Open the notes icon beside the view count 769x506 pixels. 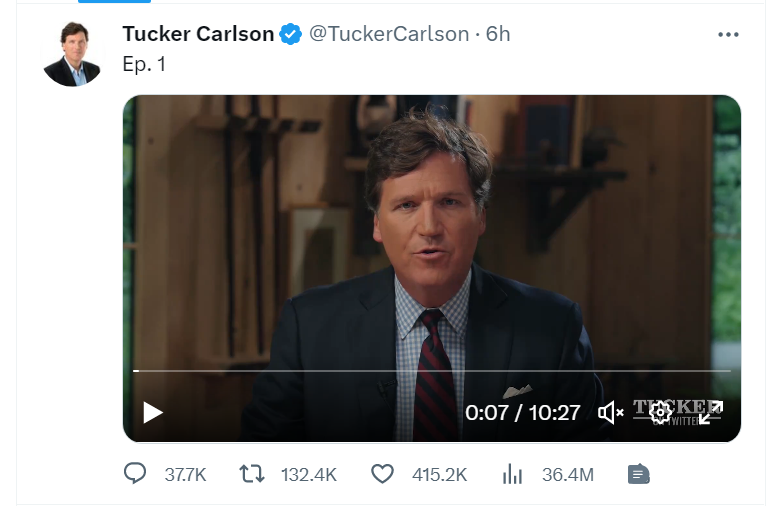pyautogui.click(x=639, y=474)
